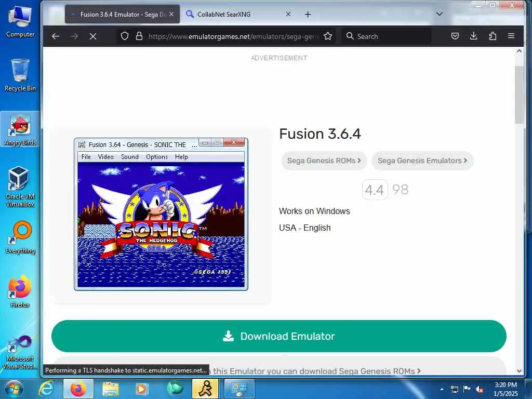Bookmark this page with the star icon
Screen dimensions: 532x399
(x=328, y=36)
